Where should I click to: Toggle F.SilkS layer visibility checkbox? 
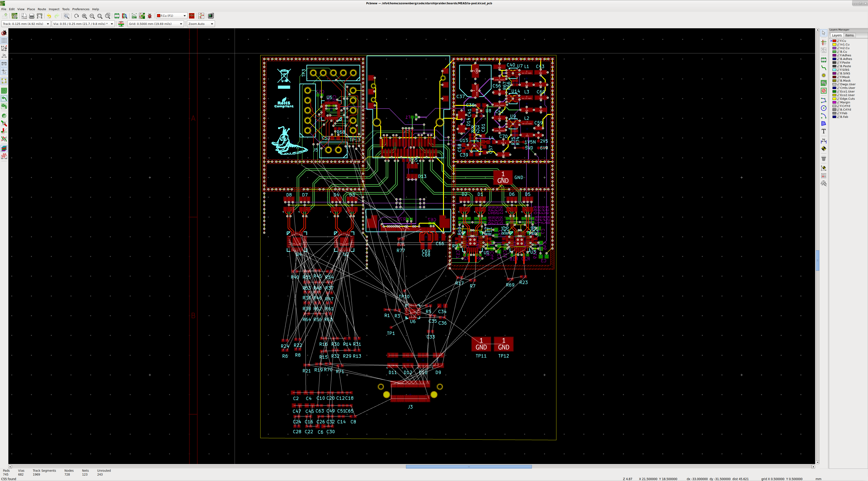click(838, 70)
